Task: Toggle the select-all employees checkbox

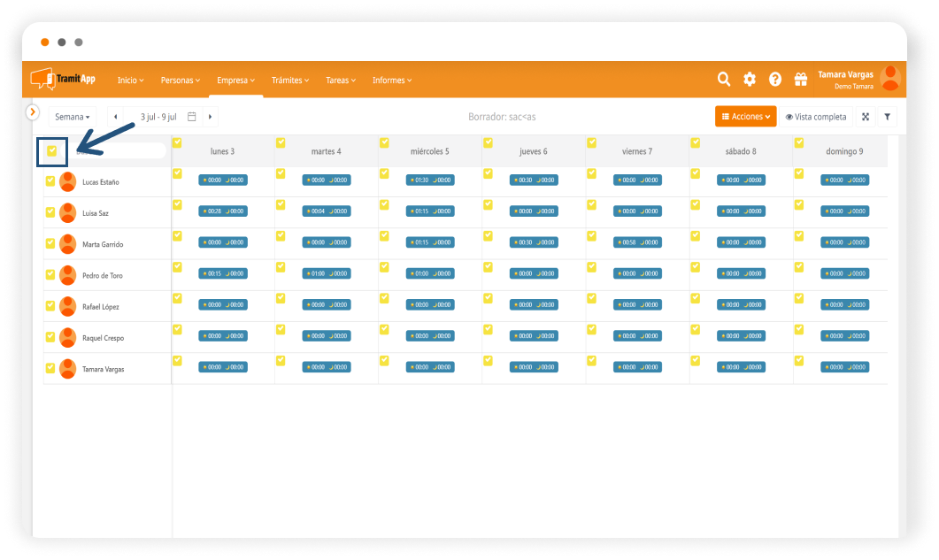Action: [52, 151]
